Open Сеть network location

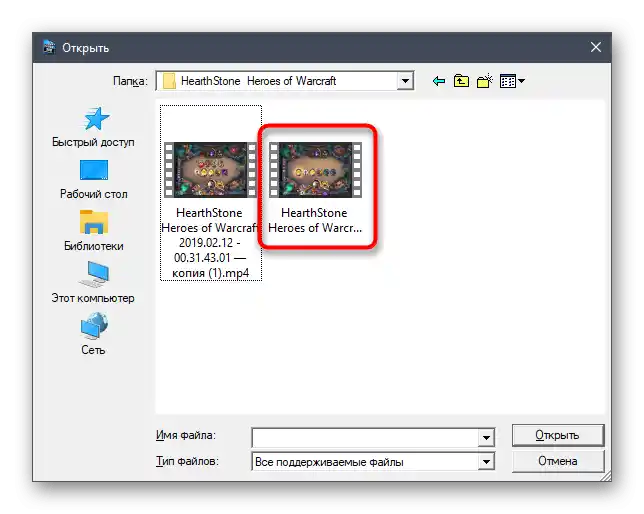tap(93, 334)
